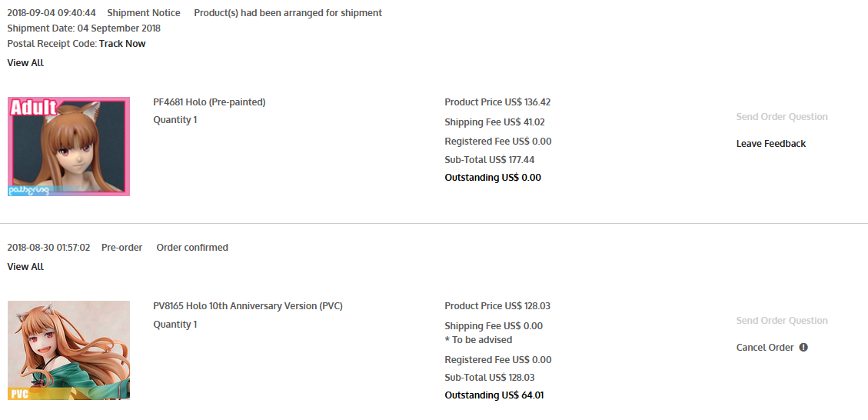Open PF4681 Holo (Pre-painted) product title
Screen dimensions: 868x420
(x=209, y=102)
